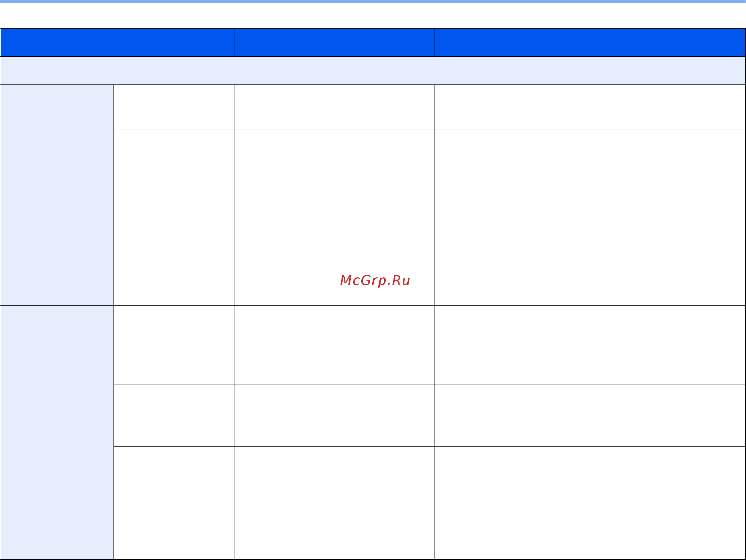Click the third-column cell in the lower group's first row
This screenshot has width=746, height=560.
pos(334,344)
